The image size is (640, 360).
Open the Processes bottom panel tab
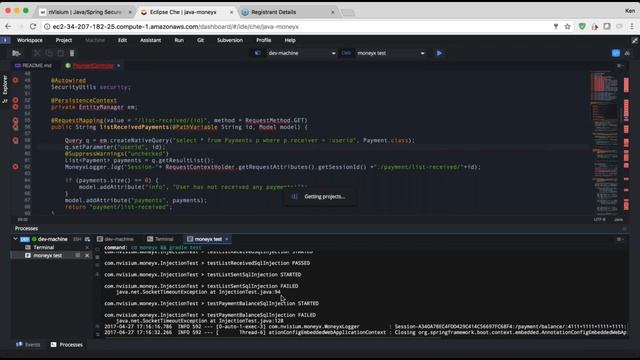[67, 345]
